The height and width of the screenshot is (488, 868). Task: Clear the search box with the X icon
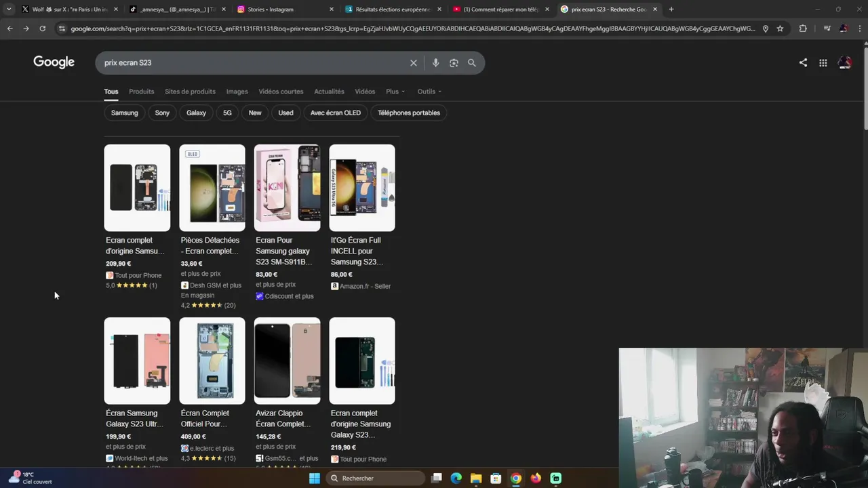(414, 63)
